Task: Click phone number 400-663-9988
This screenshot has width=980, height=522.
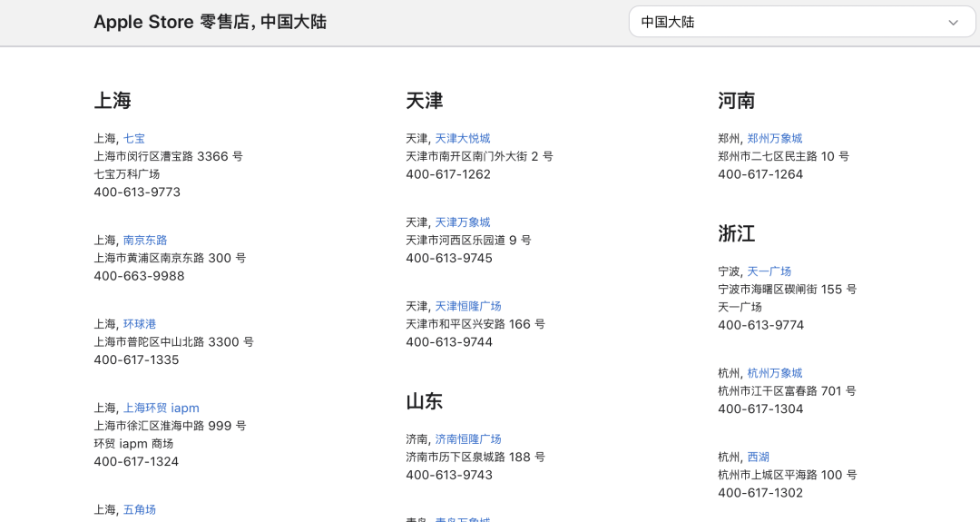Action: 139,276
